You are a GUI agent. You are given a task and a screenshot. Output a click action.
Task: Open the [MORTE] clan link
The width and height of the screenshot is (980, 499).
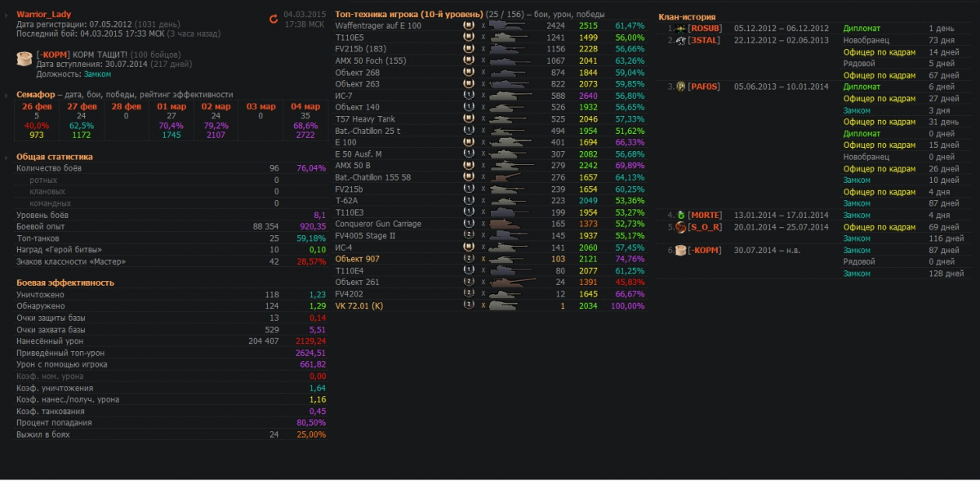pyautogui.click(x=705, y=215)
